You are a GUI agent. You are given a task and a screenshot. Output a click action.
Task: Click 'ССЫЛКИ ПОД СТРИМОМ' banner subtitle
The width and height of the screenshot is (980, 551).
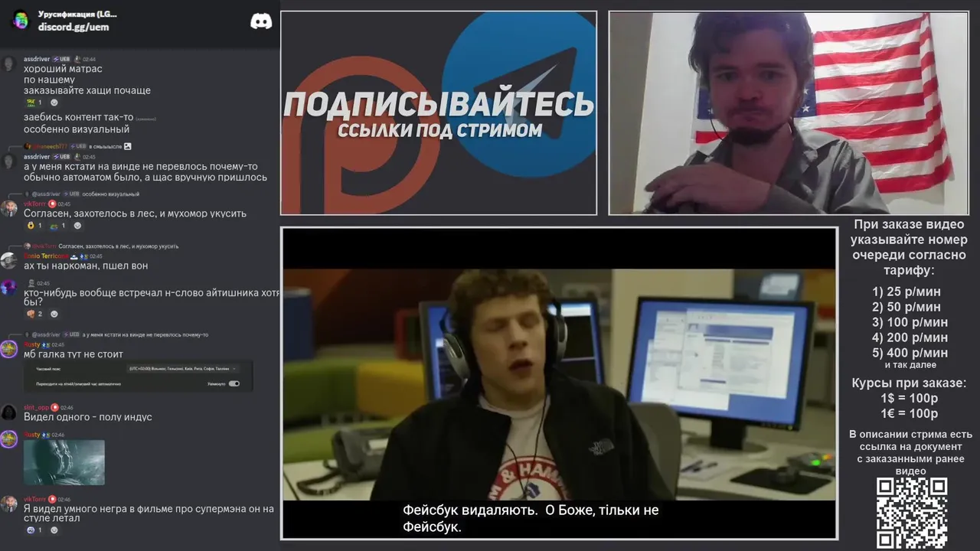(x=439, y=130)
